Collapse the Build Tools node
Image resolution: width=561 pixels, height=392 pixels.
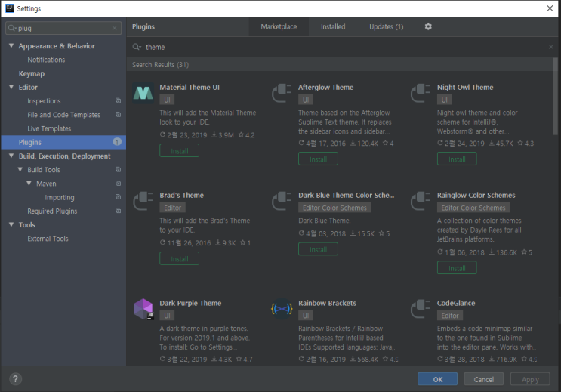pos(20,169)
